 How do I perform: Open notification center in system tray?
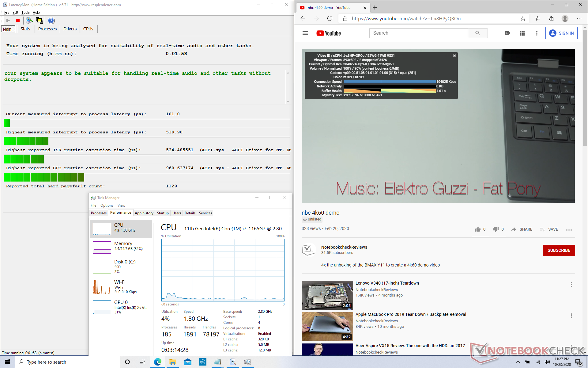click(x=579, y=362)
